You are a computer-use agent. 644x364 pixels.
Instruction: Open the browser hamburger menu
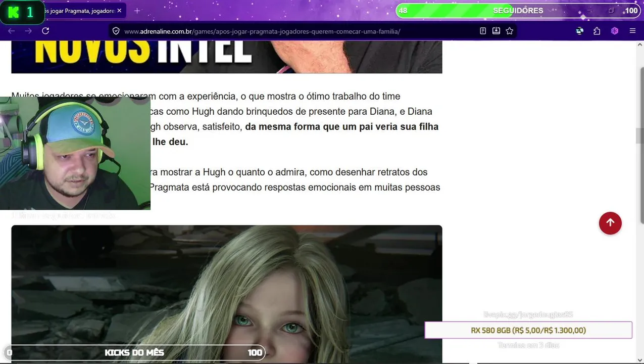(x=632, y=31)
